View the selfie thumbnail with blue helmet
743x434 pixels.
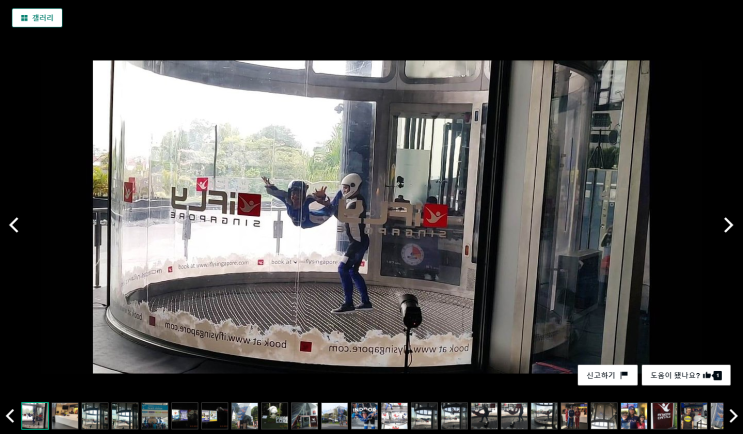pos(634,416)
